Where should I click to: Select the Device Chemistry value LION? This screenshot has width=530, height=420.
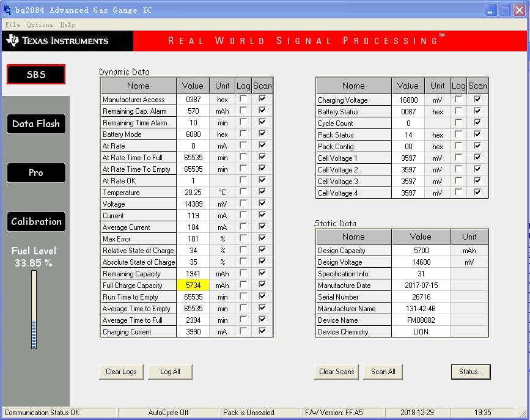click(421, 332)
